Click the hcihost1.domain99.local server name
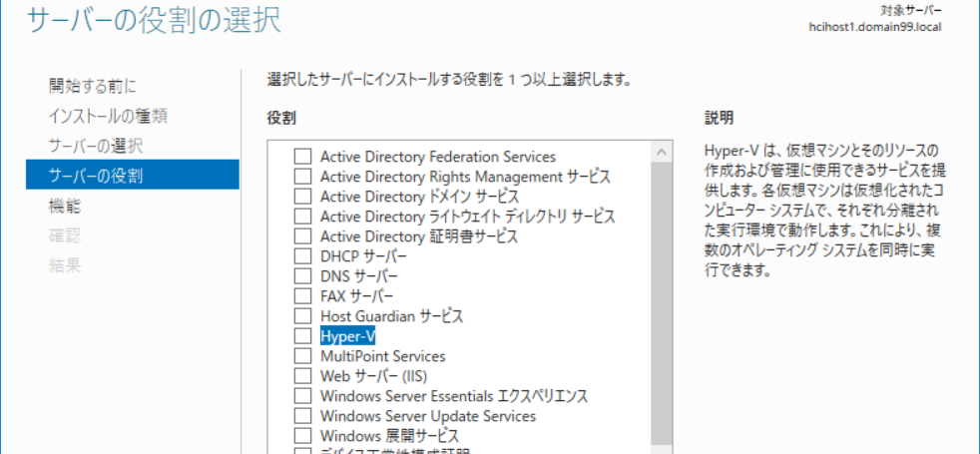The width and height of the screenshot is (980, 454). 875,27
